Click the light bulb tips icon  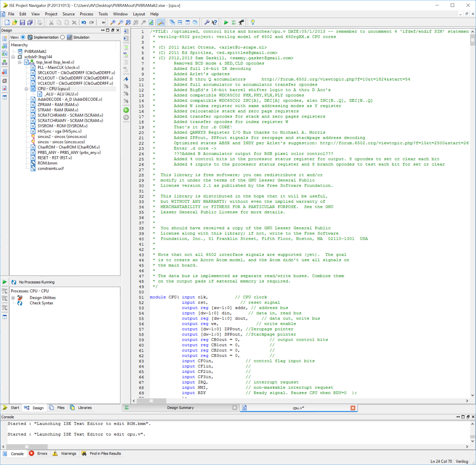tap(253, 22)
